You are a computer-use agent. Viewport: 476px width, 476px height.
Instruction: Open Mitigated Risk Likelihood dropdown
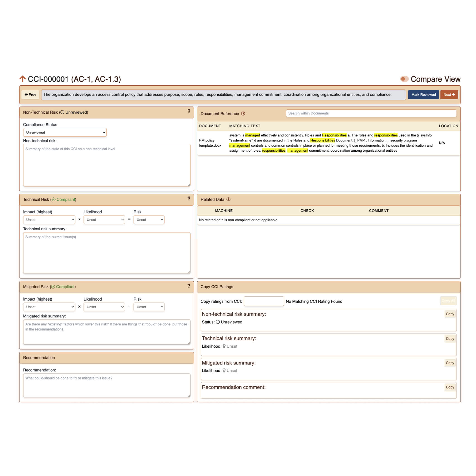coord(104,307)
